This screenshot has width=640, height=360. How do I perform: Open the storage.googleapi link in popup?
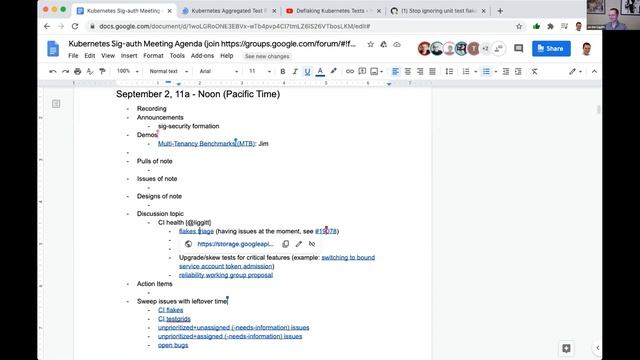click(x=236, y=244)
